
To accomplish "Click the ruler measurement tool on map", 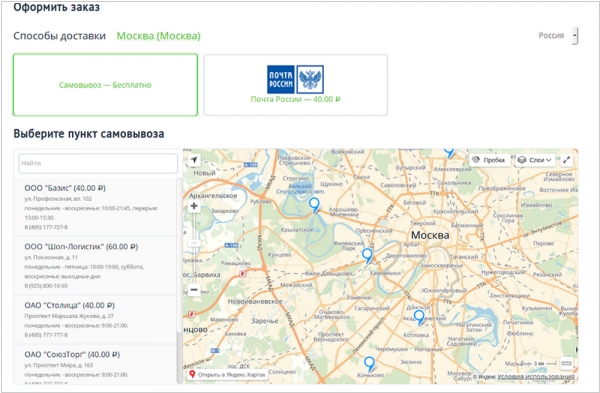I will (566, 363).
